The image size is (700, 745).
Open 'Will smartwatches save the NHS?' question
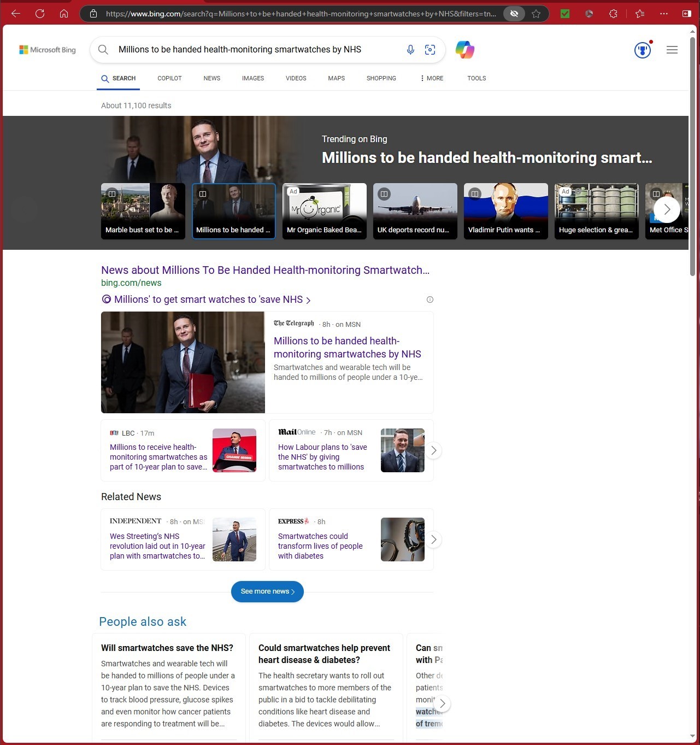(167, 648)
